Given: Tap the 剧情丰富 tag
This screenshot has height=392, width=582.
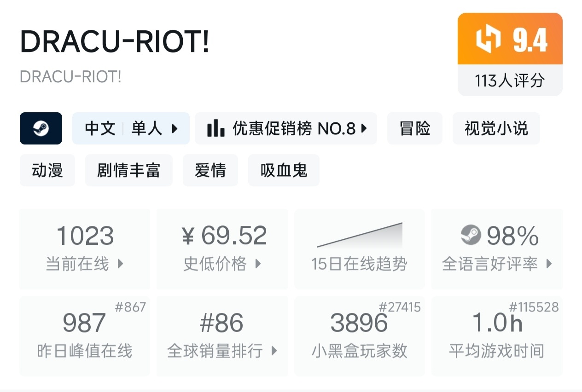Looking at the screenshot, I should tap(128, 171).
